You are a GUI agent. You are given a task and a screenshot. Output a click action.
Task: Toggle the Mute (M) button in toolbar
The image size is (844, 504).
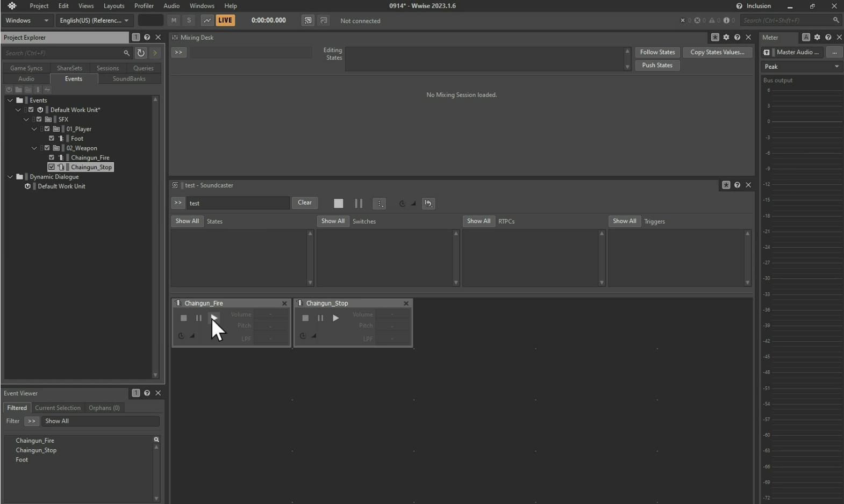[174, 20]
